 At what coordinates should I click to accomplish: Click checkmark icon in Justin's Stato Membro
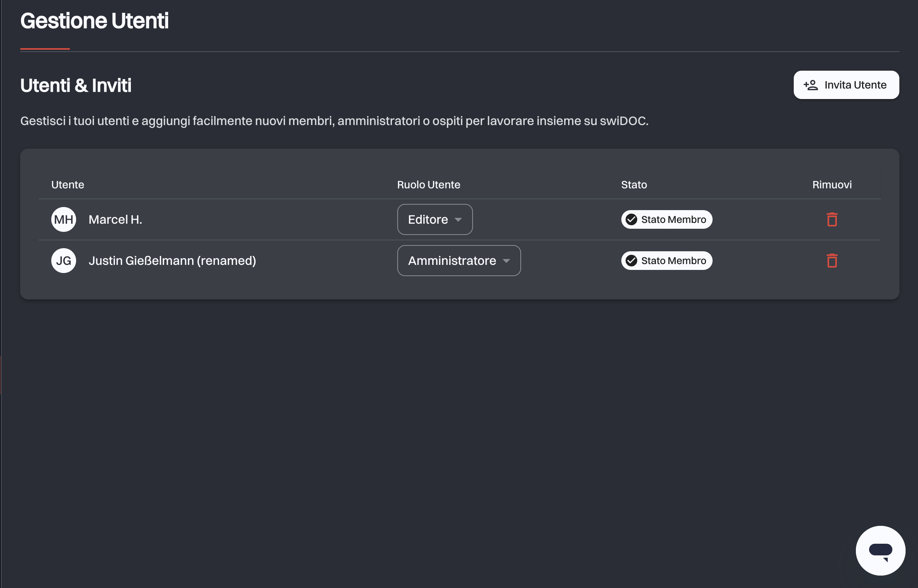(631, 261)
